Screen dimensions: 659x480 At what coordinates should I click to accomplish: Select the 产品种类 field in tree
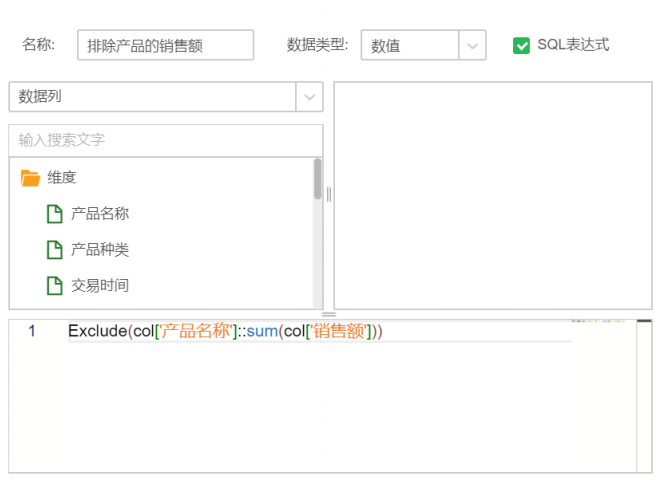pyautogui.click(x=100, y=250)
